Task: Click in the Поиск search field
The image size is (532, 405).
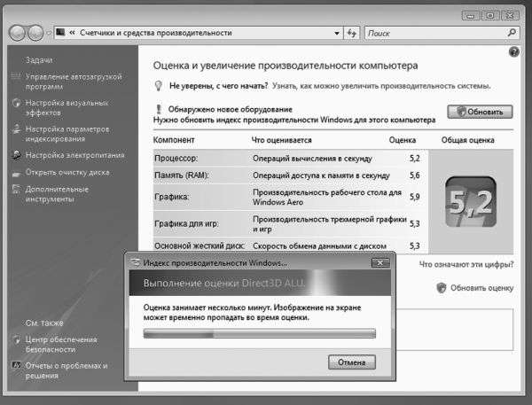Action: (433, 33)
